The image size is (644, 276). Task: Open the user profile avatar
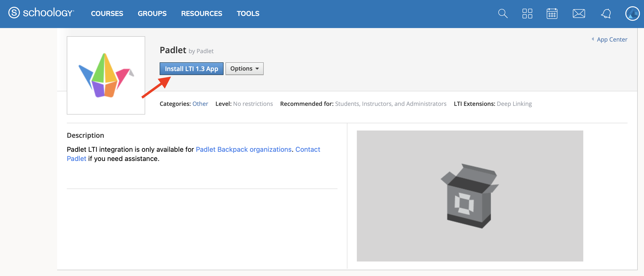pyautogui.click(x=632, y=14)
